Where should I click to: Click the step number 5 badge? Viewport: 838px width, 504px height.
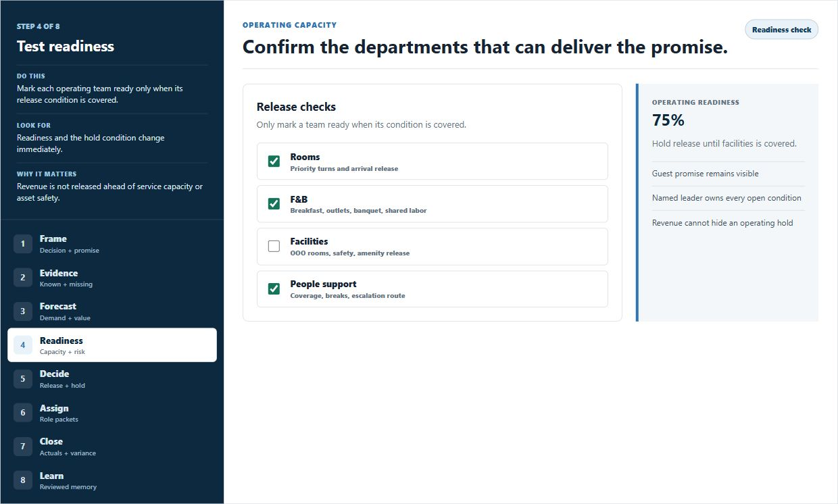(23, 379)
